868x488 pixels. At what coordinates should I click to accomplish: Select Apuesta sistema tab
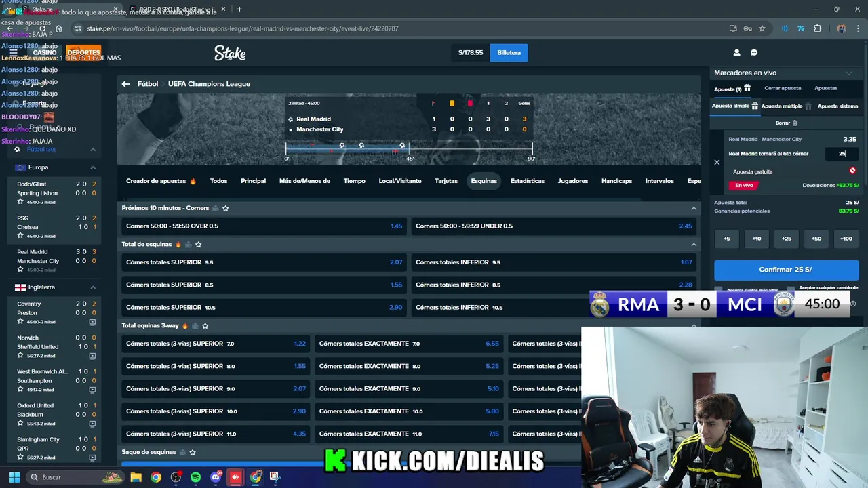pos(837,106)
